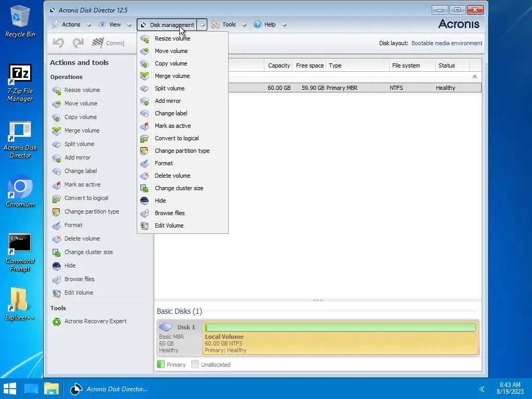Choose Copy volume from dropdown menu
Image resolution: width=532 pixels, height=399 pixels.
182,63
